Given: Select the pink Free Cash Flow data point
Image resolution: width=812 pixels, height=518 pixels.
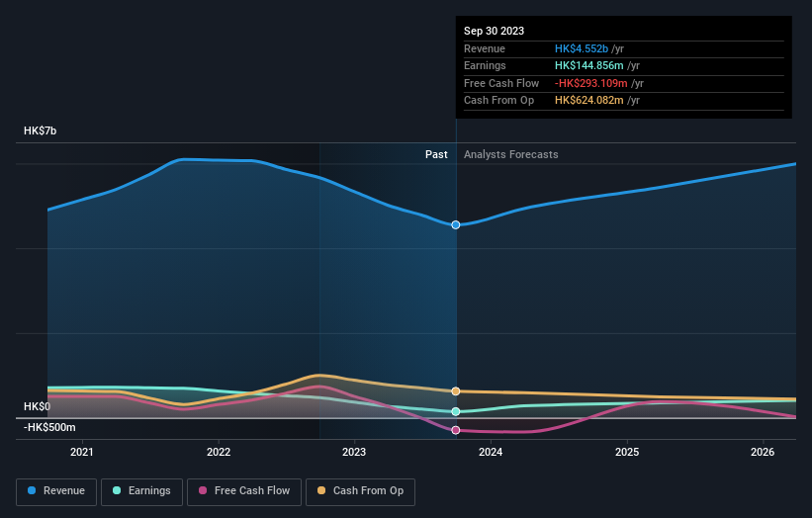Looking at the screenshot, I should click(456, 430).
